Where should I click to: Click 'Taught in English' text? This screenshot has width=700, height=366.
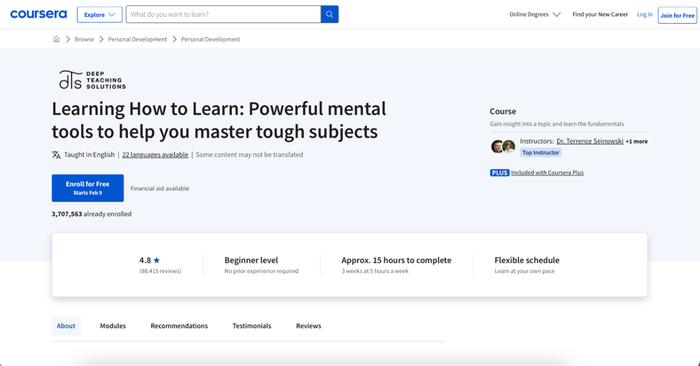[x=89, y=154]
